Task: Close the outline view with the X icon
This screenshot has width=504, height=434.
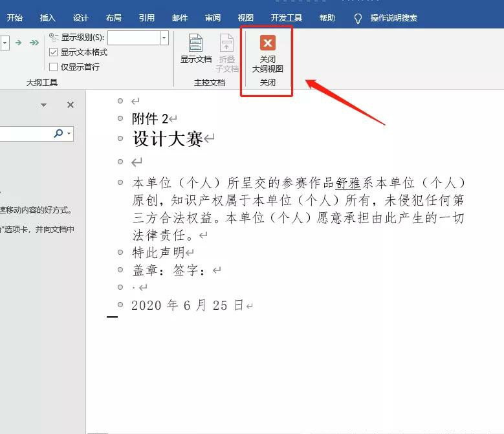Action: [x=267, y=43]
